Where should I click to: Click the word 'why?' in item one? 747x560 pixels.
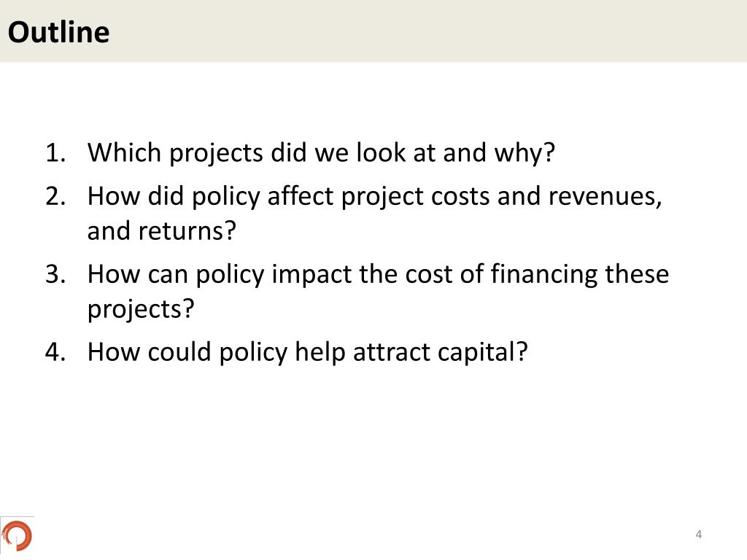pos(525,153)
